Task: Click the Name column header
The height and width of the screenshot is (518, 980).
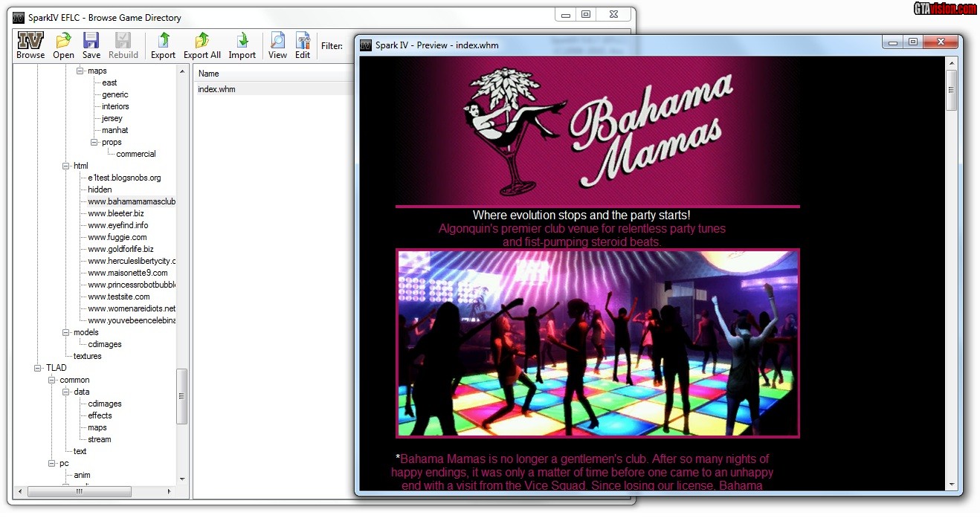Action: point(209,74)
